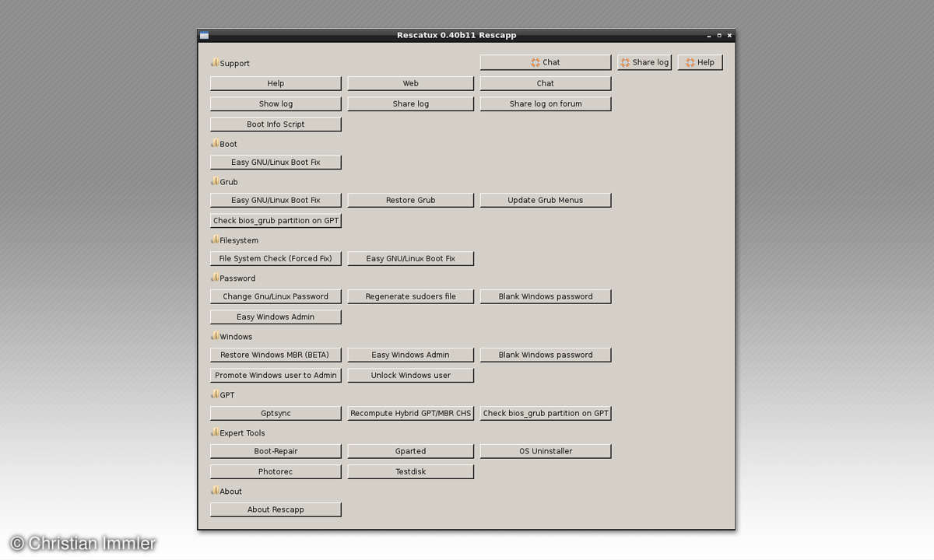Start Photorec
Screen dimensions: 934x560
pyautogui.click(x=276, y=471)
